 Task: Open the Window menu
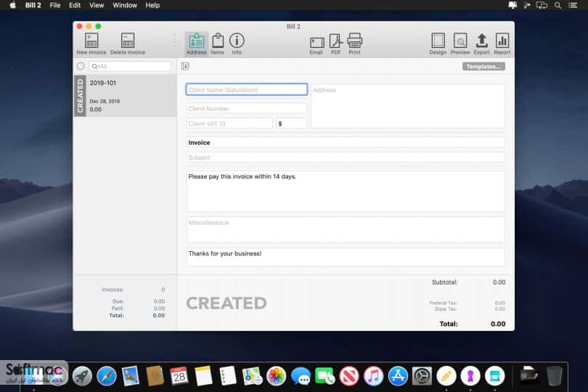tap(125, 5)
